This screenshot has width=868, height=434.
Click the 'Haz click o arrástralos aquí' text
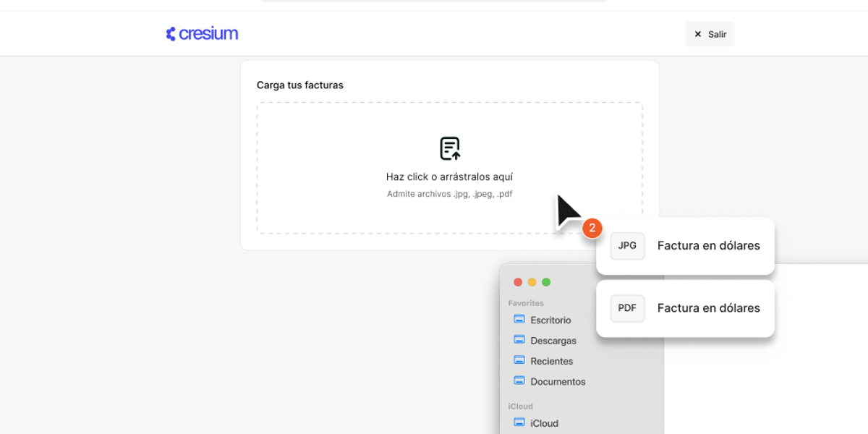pyautogui.click(x=449, y=176)
